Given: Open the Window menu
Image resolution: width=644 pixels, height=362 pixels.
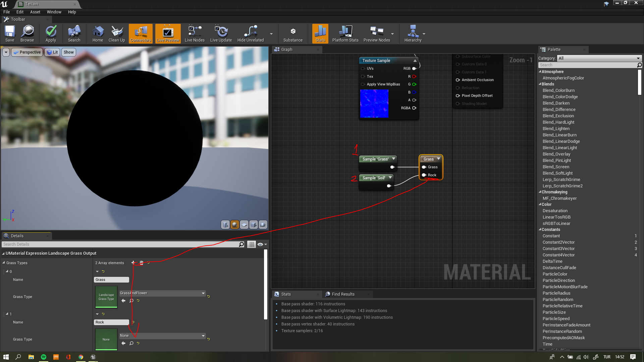Looking at the screenshot, I should tap(54, 12).
